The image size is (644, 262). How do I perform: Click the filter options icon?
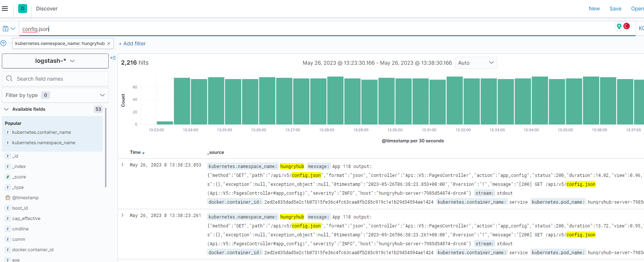click(3, 43)
